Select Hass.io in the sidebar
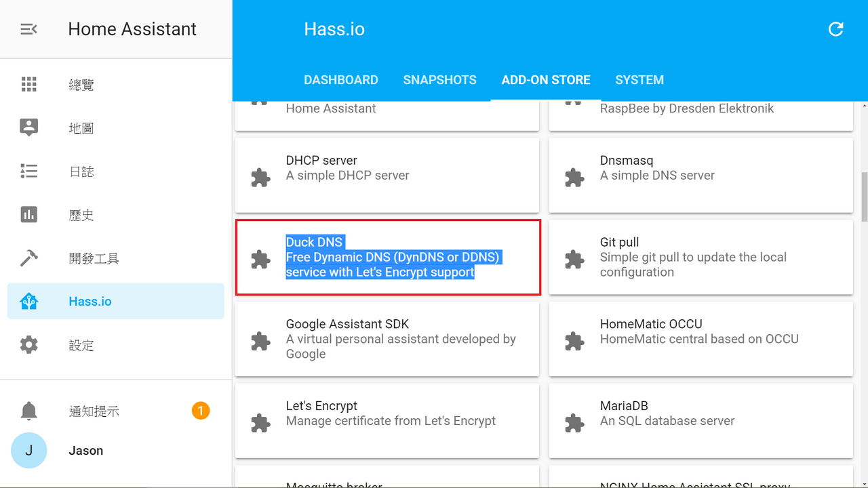This screenshot has width=868, height=488. 116,302
